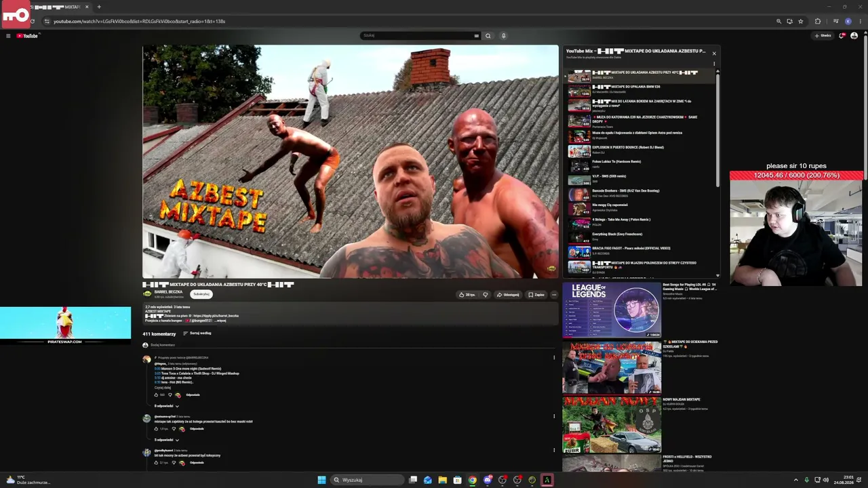Viewport: 868px width, 488px height.
Task: Bookmark this page with the star icon
Action: click(801, 21)
